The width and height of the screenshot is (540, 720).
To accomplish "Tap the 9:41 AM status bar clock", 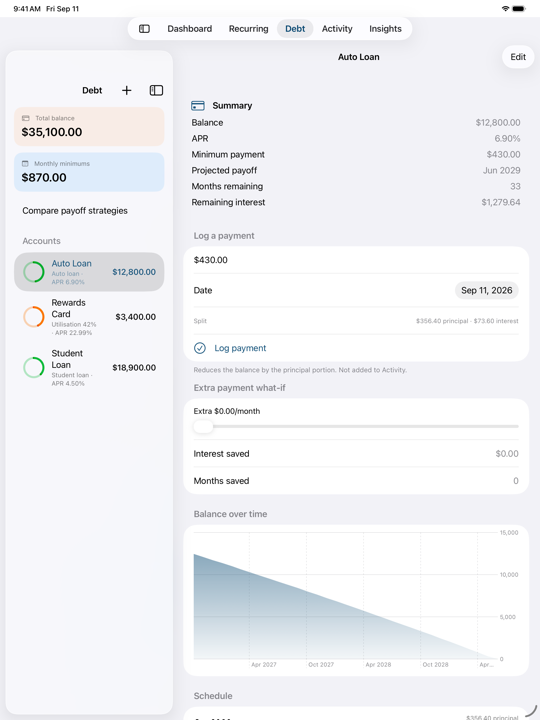I will pos(27,9).
